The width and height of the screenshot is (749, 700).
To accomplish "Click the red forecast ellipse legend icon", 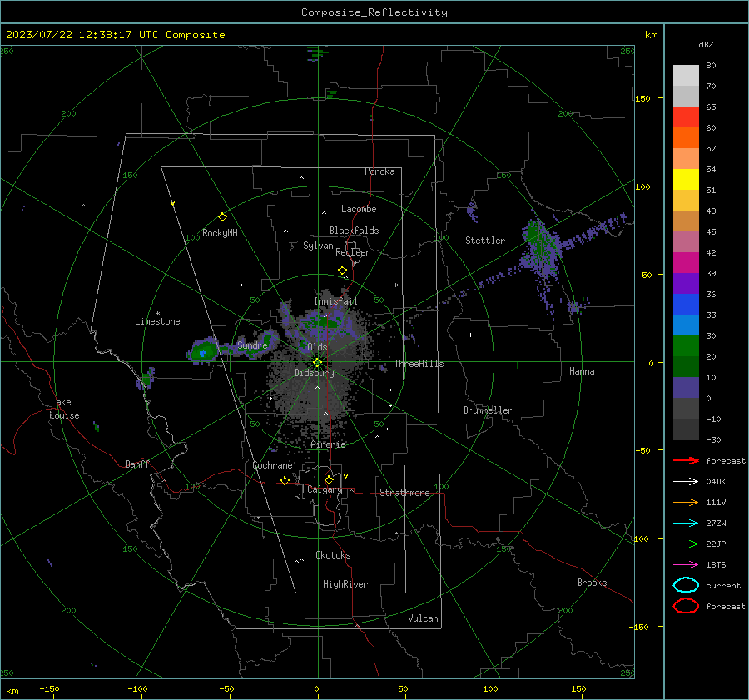I will click(686, 606).
